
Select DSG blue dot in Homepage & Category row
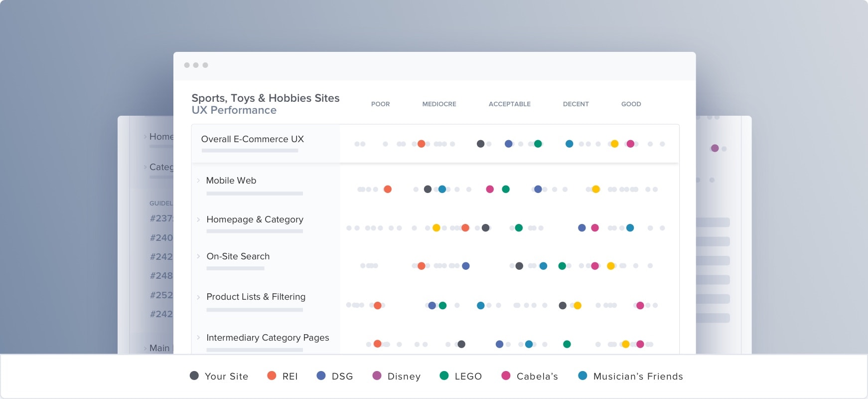coord(581,228)
